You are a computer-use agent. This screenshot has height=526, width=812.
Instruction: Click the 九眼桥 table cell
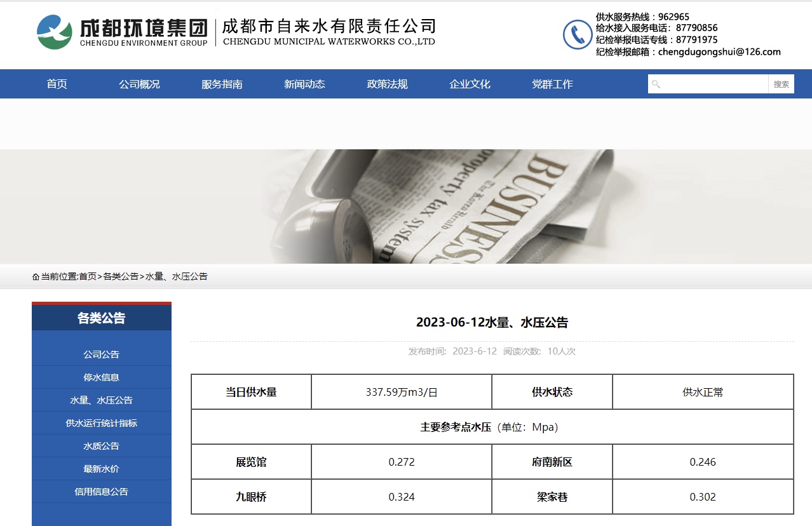pos(252,497)
